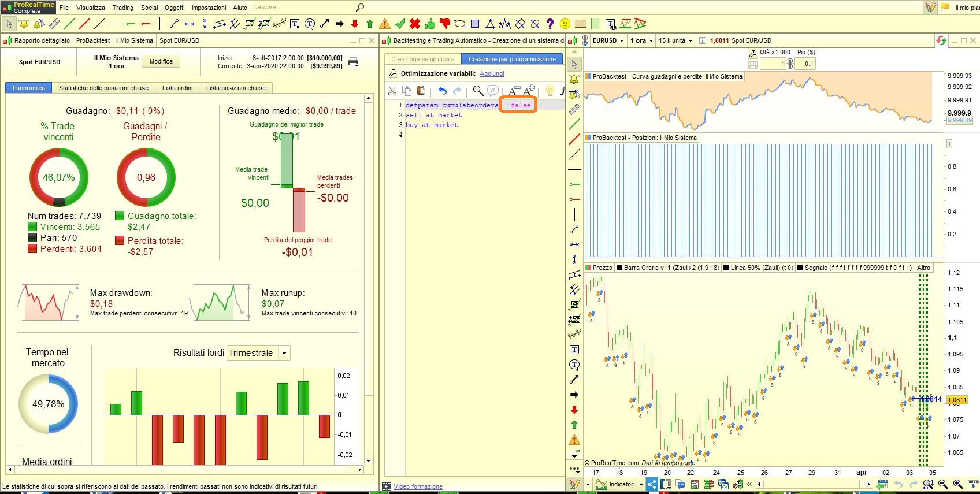This screenshot has width=980, height=494.
Task: Open the Trading menu
Action: click(123, 8)
